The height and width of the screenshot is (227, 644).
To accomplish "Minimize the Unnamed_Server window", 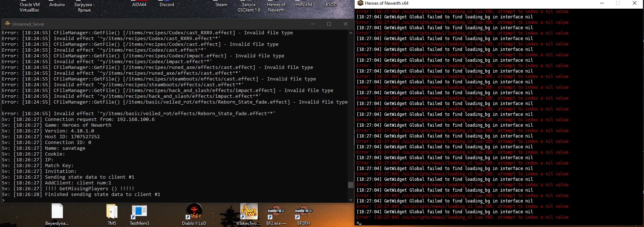I will click(313, 24).
